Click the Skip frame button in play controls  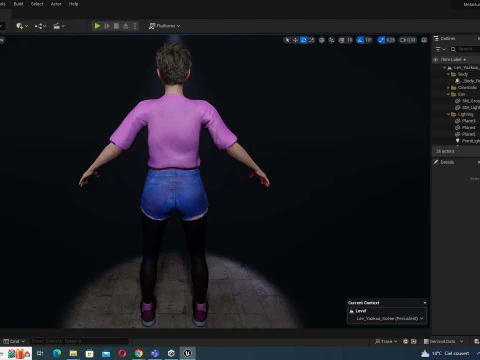coord(107,26)
